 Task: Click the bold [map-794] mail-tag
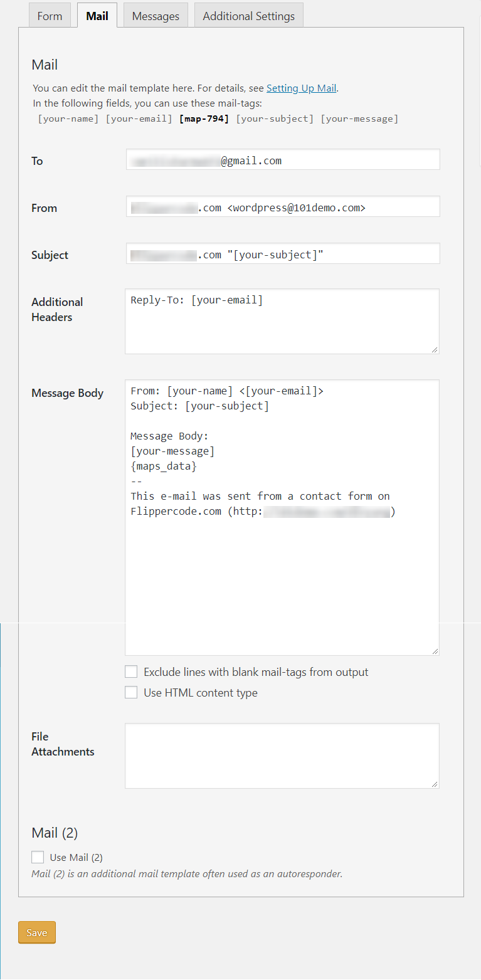[204, 119]
